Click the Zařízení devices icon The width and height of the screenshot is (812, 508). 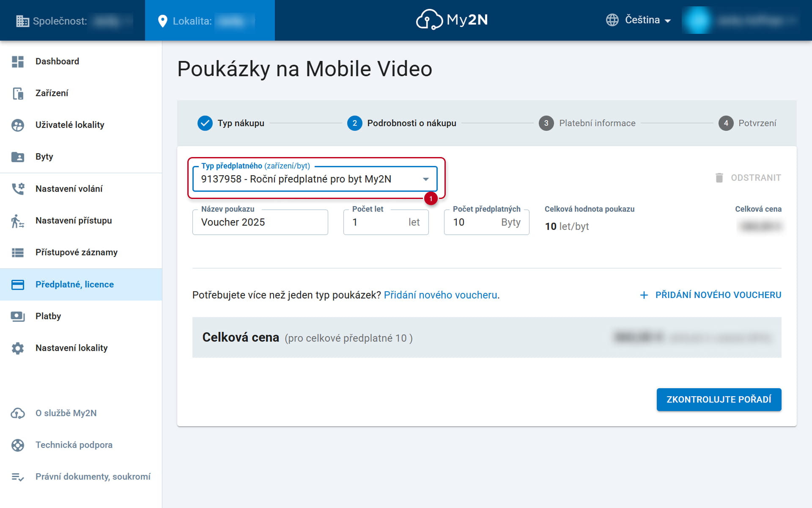(x=18, y=93)
